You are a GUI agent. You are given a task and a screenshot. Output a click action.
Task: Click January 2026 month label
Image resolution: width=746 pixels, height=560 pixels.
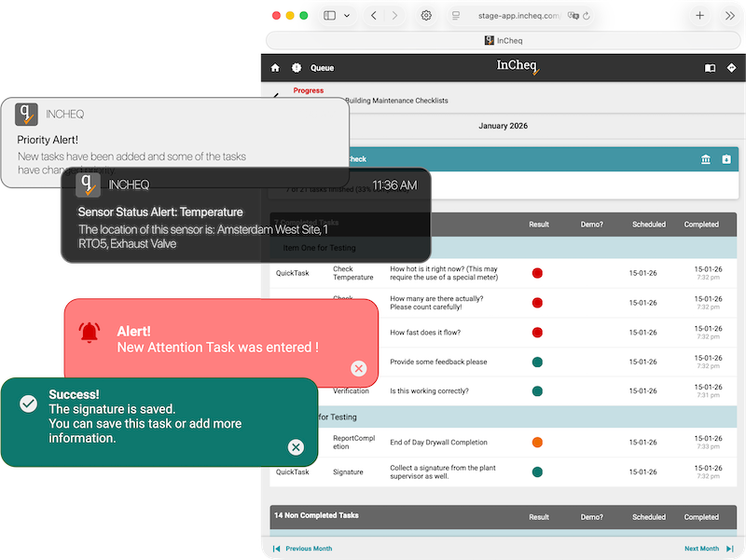click(x=503, y=126)
